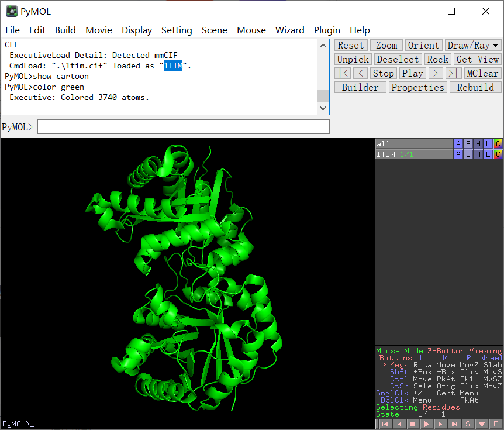Click the MClear button
Image resolution: width=504 pixels, height=430 pixels.
(x=482, y=73)
